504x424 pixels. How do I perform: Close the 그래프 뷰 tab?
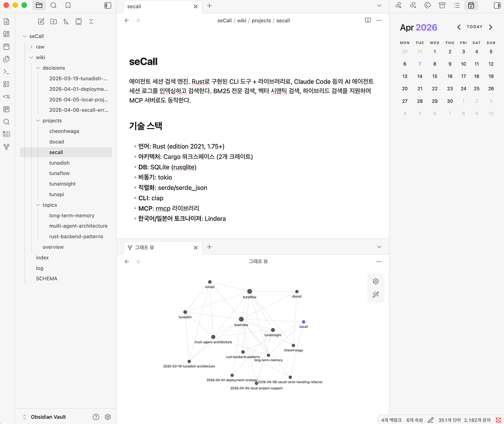click(x=196, y=247)
